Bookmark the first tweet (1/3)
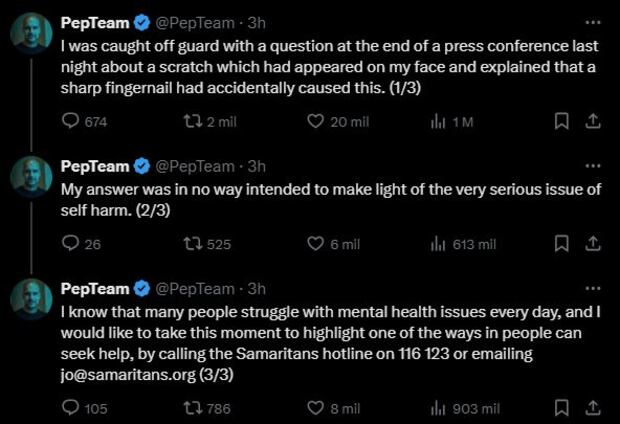 [561, 121]
